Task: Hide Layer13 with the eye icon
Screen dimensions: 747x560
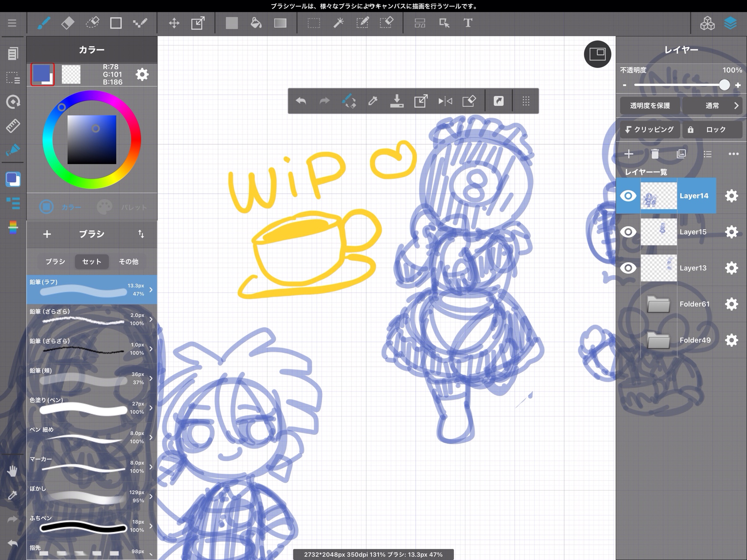Action: tap(628, 268)
